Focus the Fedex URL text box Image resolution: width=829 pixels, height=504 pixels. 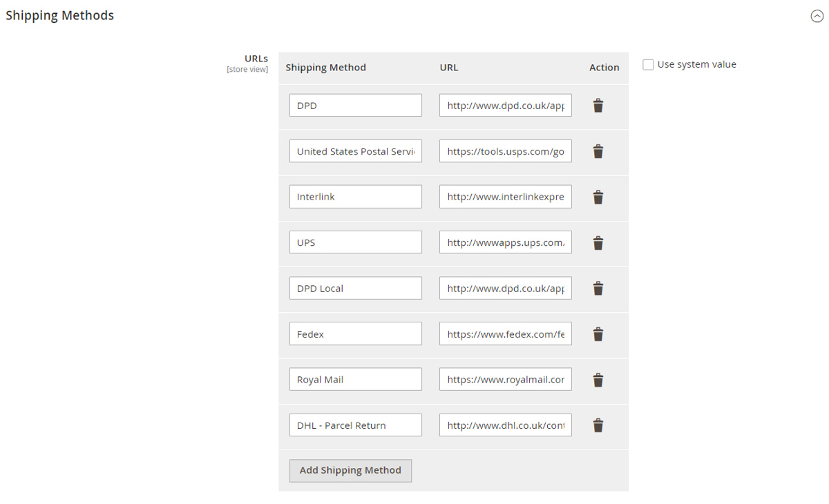505,334
